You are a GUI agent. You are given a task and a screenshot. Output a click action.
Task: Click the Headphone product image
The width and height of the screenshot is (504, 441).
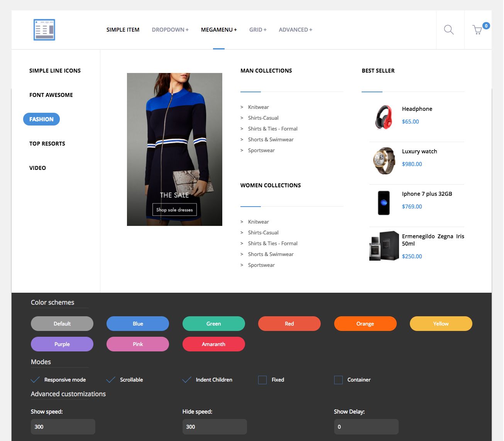[x=384, y=117]
